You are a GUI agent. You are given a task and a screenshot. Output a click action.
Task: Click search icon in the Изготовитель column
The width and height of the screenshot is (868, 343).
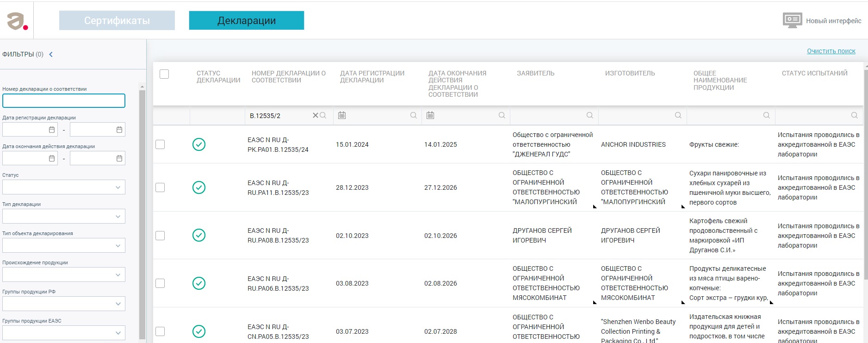click(678, 115)
